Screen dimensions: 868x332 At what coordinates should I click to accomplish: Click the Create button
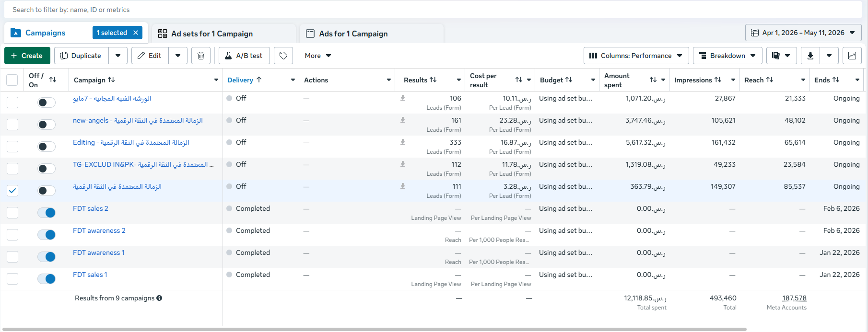pos(27,56)
